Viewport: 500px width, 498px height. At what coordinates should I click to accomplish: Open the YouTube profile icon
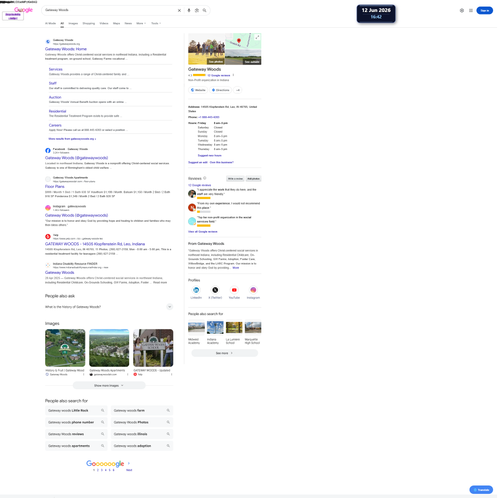pyautogui.click(x=234, y=290)
